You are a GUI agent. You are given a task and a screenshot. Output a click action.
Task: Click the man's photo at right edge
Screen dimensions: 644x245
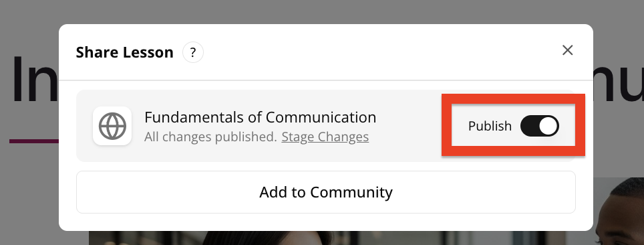click(619, 211)
